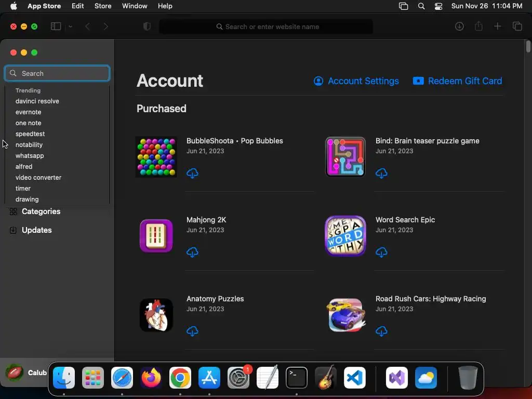Select trending search evernote
The width and height of the screenshot is (532, 399).
click(x=28, y=112)
